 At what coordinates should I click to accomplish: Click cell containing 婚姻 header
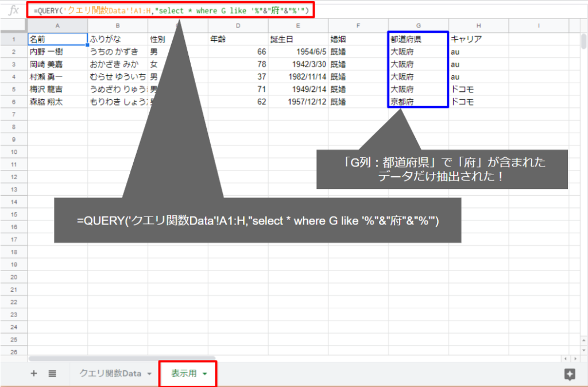(x=358, y=39)
